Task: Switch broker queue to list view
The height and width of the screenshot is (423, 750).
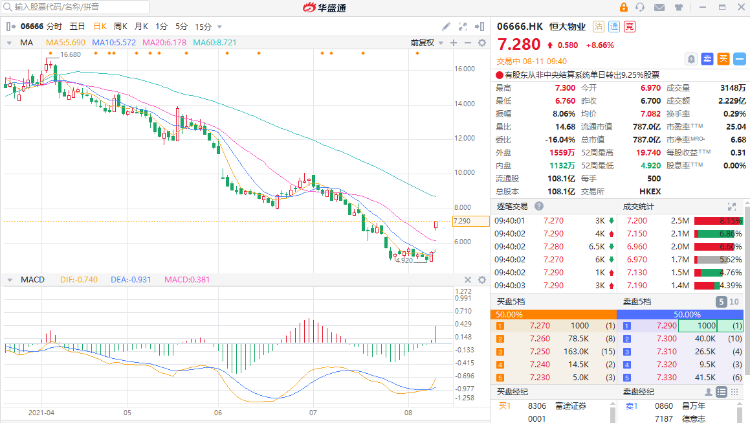Action: [721, 392]
